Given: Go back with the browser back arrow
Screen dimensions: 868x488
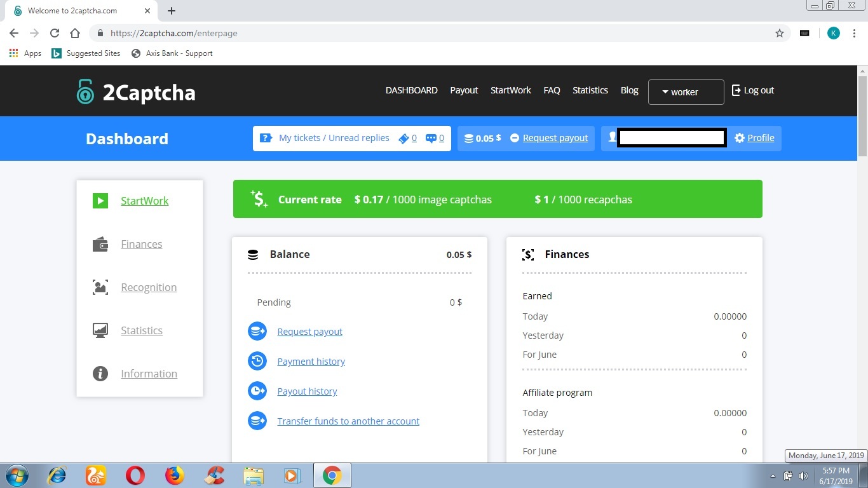Looking at the screenshot, I should click(14, 33).
